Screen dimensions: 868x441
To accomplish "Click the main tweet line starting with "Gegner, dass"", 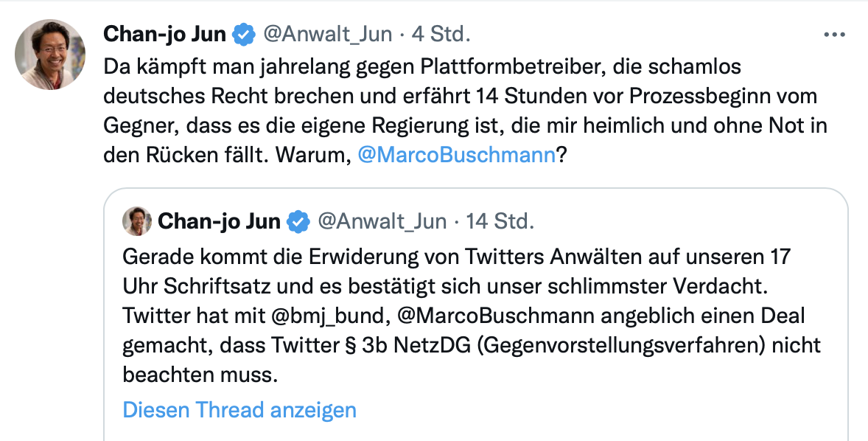I will (x=465, y=125).
